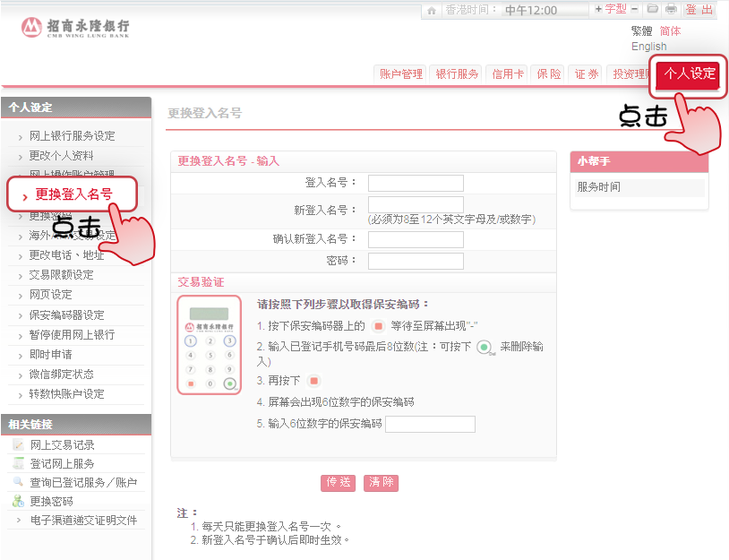Viewport: 729px width, 560px height.
Task: Open 更换登入名号 in the sidebar
Action: pyautogui.click(x=73, y=194)
